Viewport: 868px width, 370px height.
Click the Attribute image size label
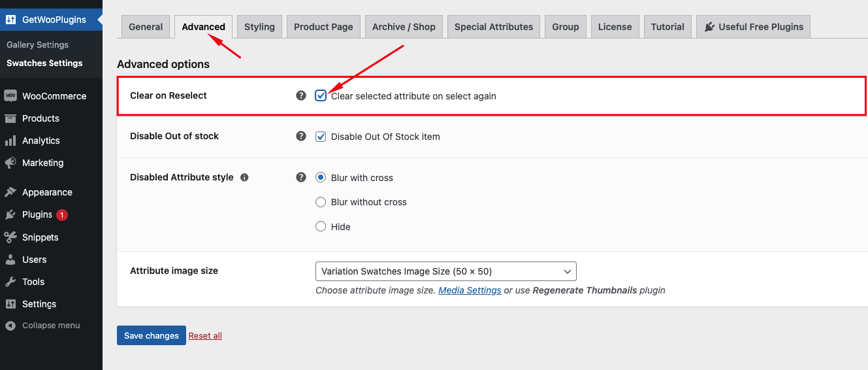point(174,271)
